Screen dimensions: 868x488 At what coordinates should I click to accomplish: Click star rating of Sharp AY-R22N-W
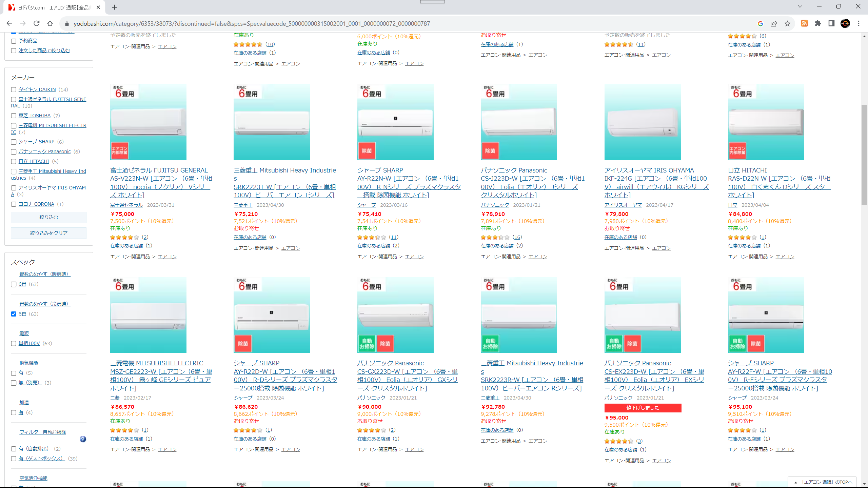[372, 237]
